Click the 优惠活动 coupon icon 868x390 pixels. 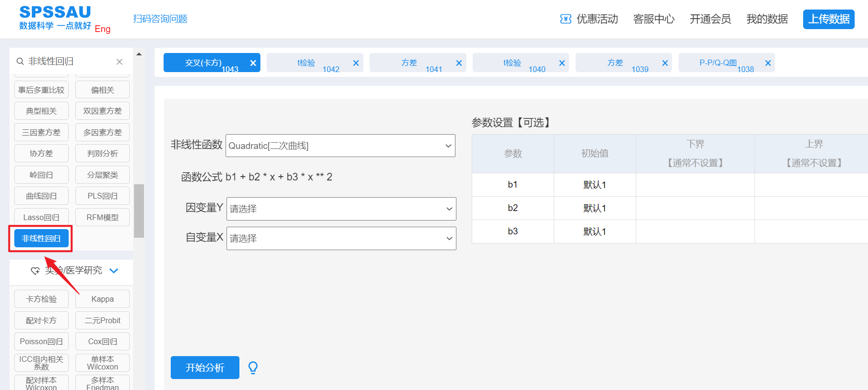(566, 19)
